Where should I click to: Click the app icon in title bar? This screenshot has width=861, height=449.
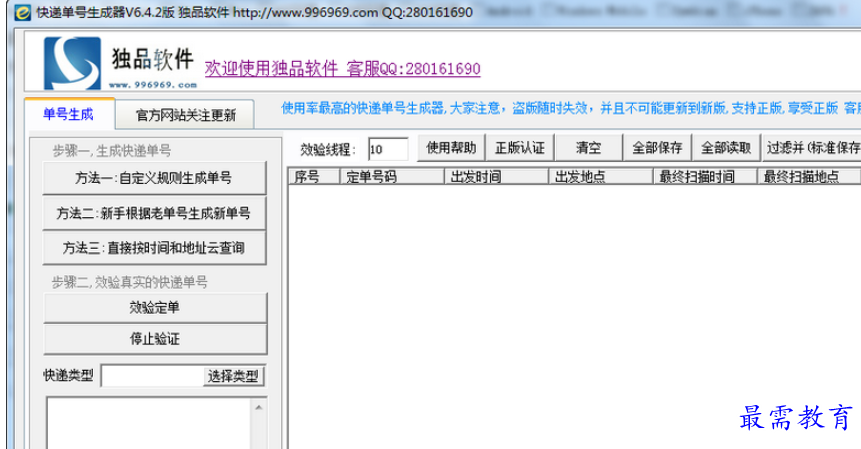[23, 12]
